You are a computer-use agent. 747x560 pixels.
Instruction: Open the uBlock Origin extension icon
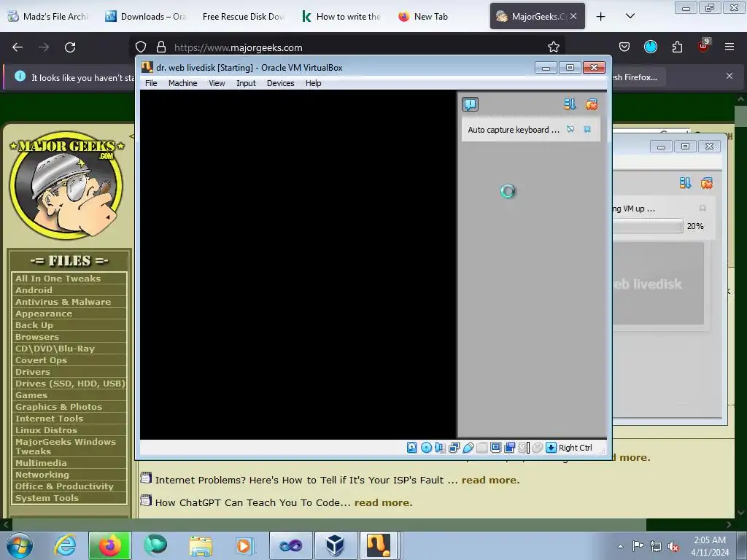point(703,46)
